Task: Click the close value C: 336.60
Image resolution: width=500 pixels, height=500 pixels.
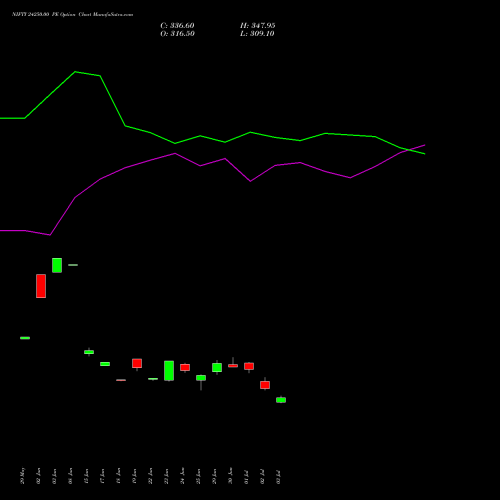Action: click(177, 26)
